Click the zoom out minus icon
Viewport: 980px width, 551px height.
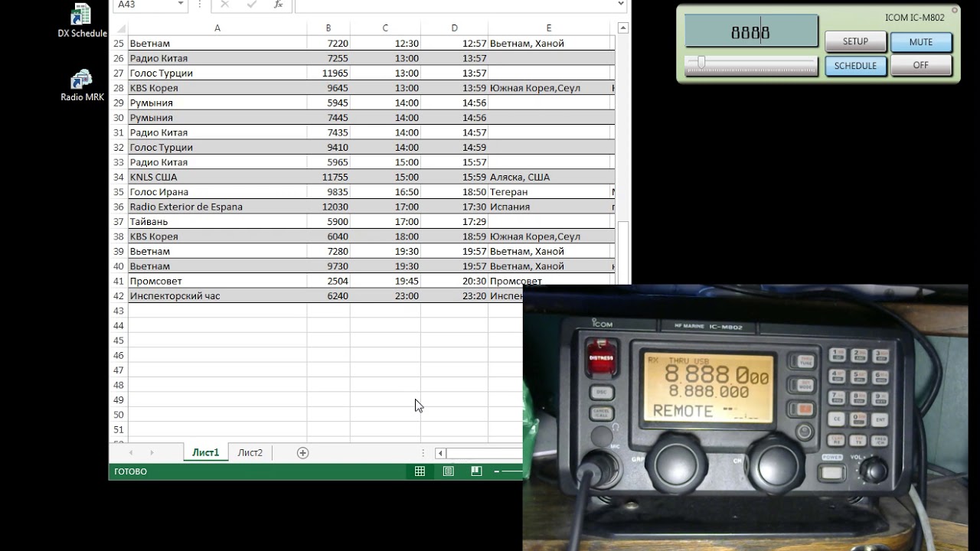point(497,471)
